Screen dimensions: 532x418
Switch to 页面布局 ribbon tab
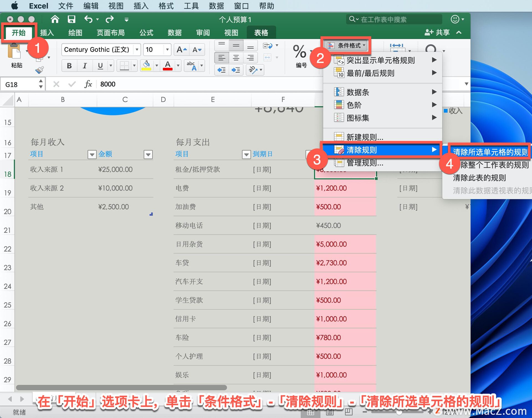[111, 33]
